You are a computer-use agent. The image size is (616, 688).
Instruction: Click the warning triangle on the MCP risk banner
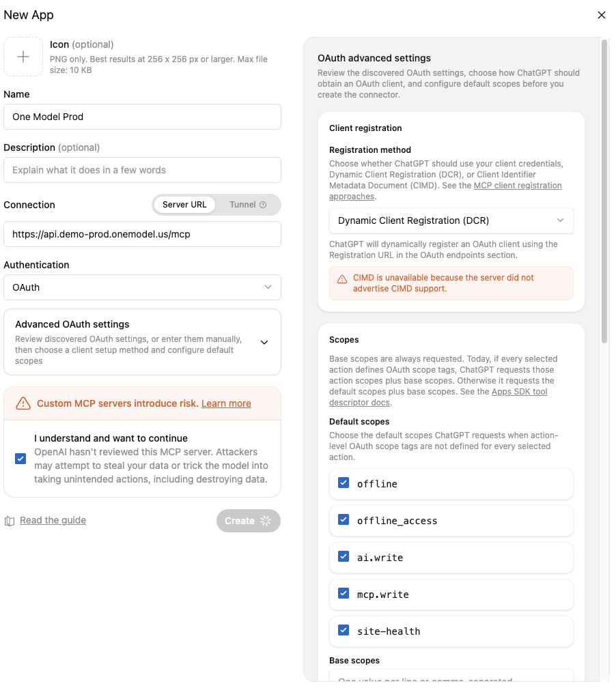[23, 403]
